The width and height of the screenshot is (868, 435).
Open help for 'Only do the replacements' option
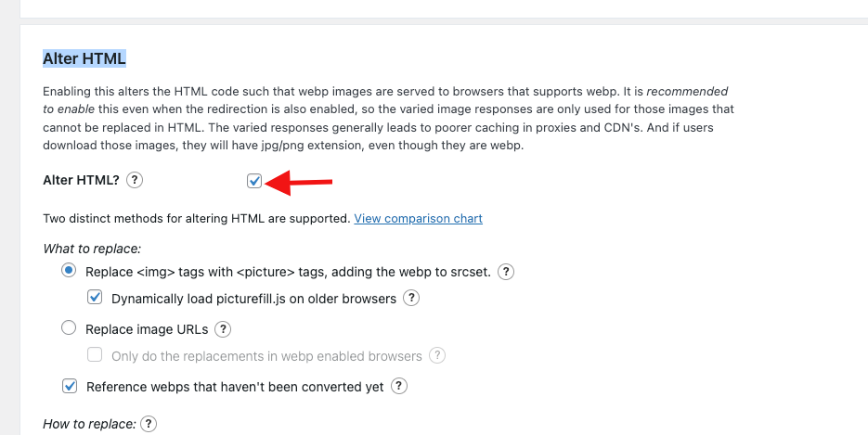point(437,355)
